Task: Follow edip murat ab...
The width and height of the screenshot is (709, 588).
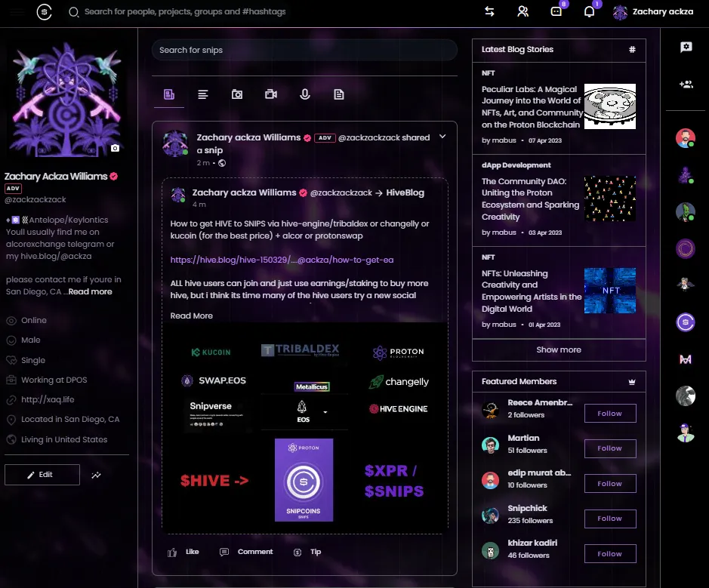Action: [610, 484]
